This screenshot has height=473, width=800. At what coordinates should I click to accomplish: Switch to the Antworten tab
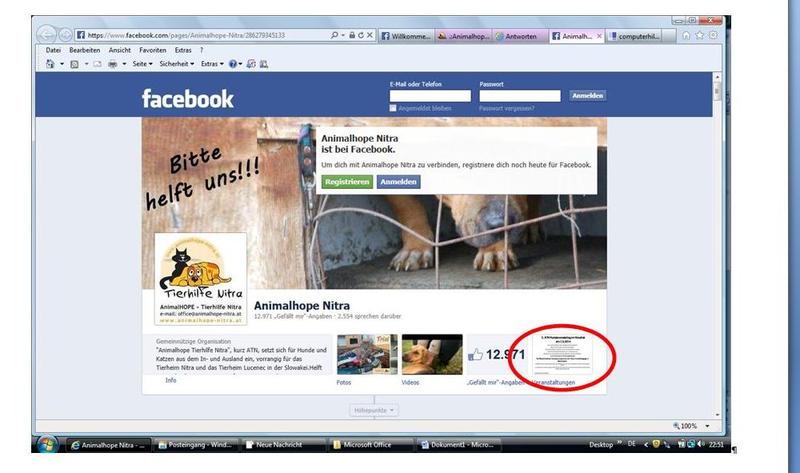point(520,36)
